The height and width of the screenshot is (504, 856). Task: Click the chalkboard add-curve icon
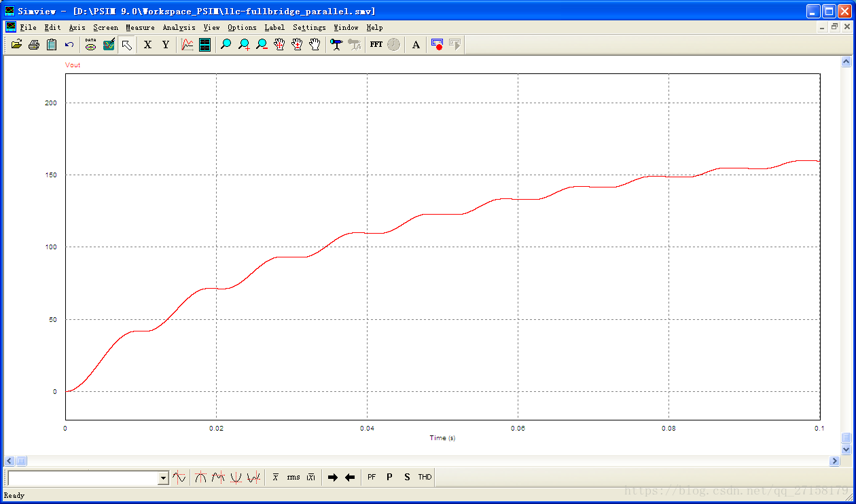coord(109,45)
